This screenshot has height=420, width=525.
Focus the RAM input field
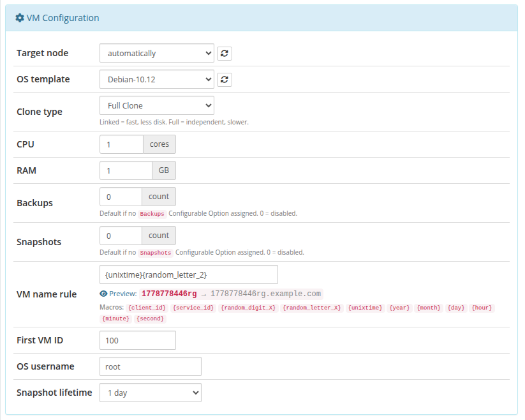(126, 170)
